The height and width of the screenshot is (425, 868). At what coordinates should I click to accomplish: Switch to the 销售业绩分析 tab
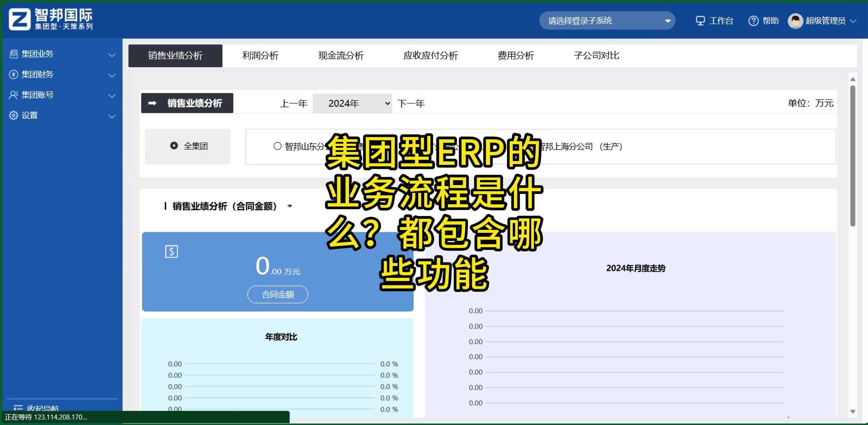(x=175, y=55)
